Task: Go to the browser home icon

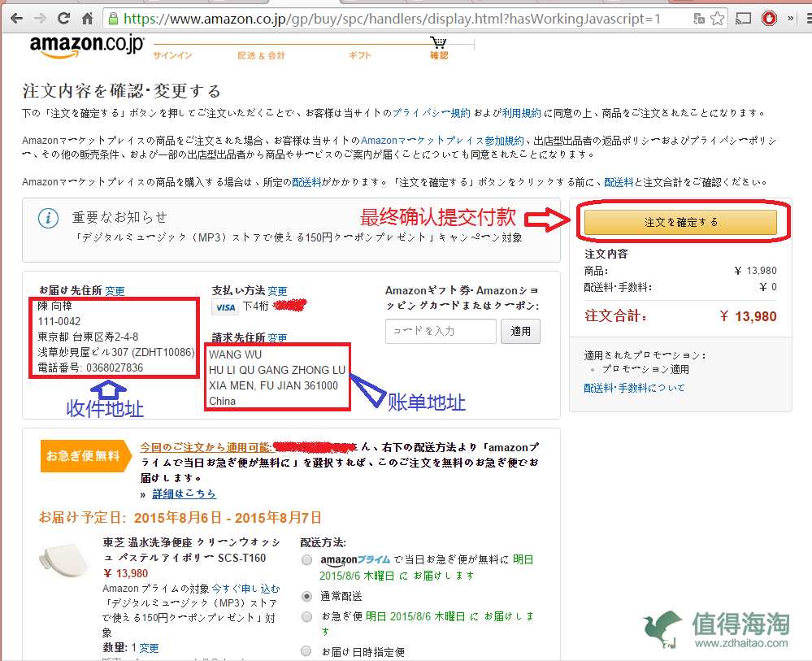Action: click(x=88, y=20)
